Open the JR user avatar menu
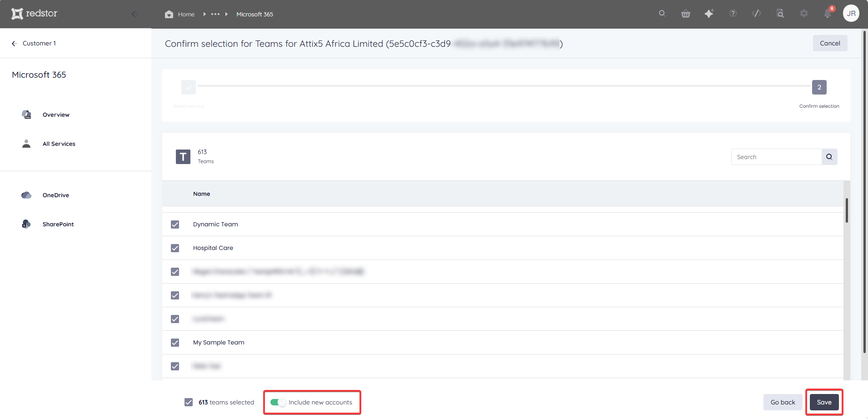Screen dimensions: 868x419 [851, 14]
